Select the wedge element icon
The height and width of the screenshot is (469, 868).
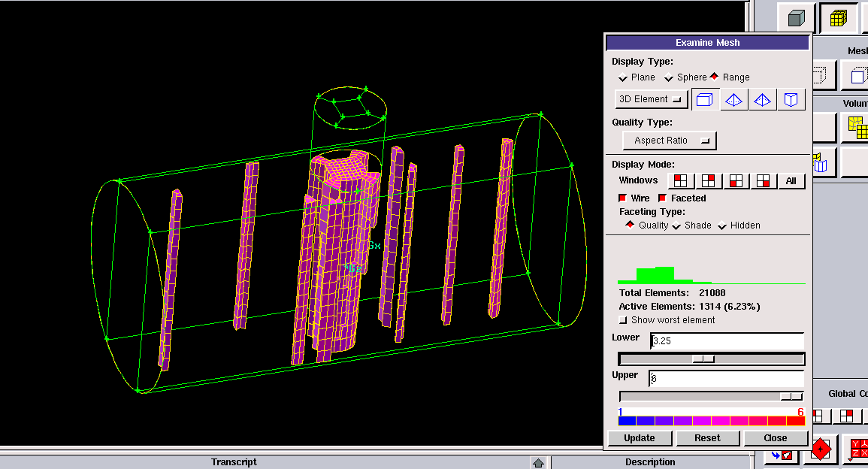pyautogui.click(x=791, y=99)
